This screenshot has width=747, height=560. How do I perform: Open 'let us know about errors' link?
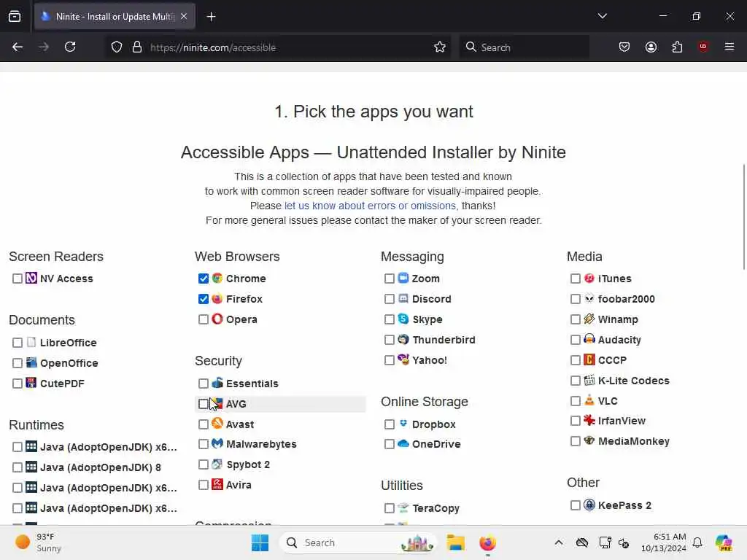click(x=371, y=206)
